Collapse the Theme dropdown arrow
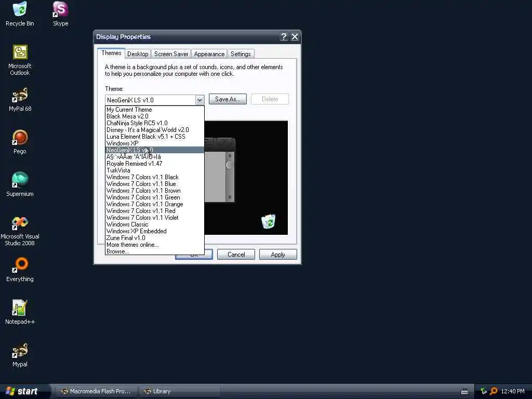 point(199,100)
